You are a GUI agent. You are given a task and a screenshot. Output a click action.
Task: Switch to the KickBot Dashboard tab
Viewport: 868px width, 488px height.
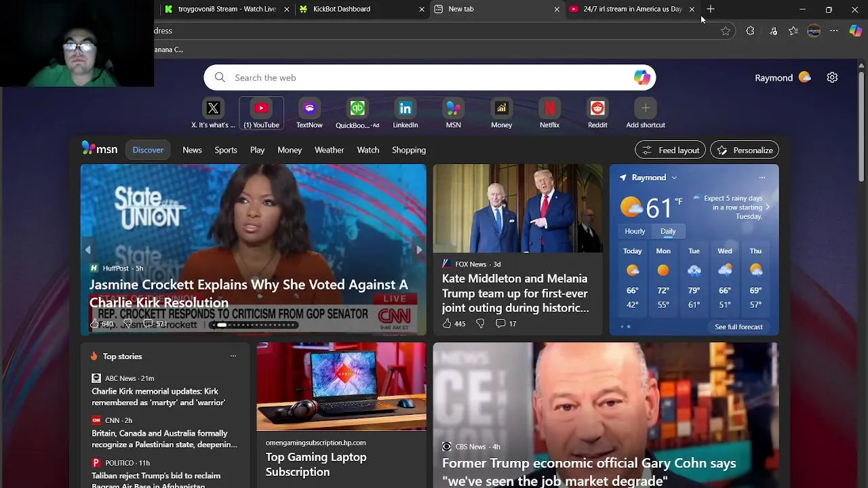coord(361,9)
